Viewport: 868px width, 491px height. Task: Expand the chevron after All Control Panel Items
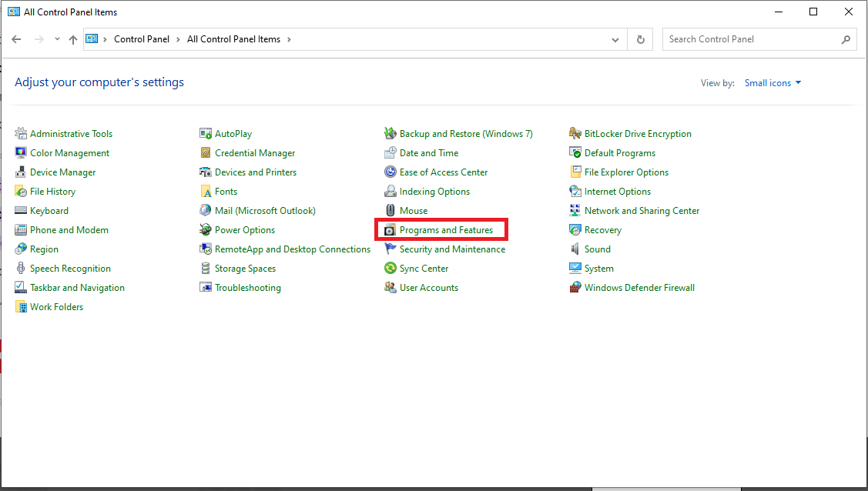click(x=288, y=39)
